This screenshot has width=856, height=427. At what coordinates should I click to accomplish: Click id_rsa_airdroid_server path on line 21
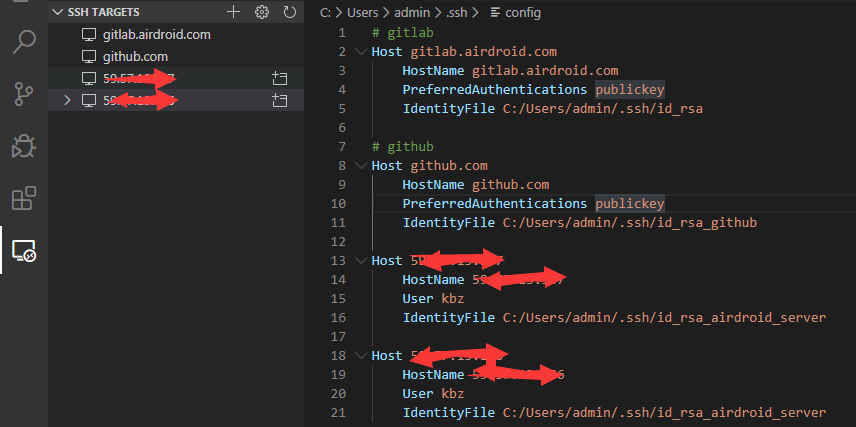tap(664, 413)
